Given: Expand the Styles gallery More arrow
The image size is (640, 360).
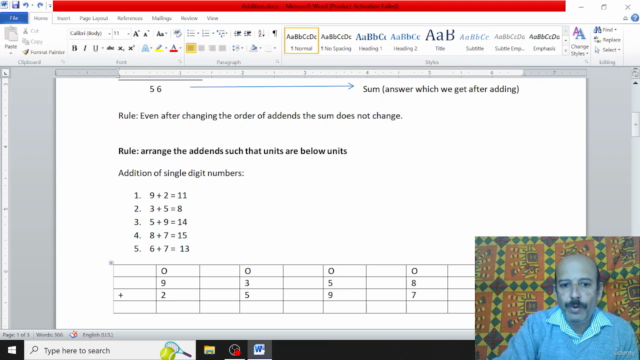Looking at the screenshot, I should pos(566,51).
